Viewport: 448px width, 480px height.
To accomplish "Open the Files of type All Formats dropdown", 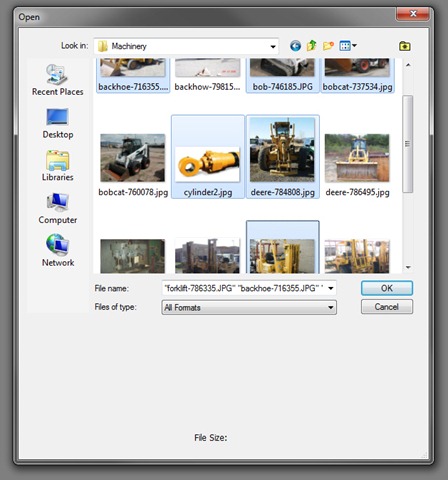I will tap(249, 307).
